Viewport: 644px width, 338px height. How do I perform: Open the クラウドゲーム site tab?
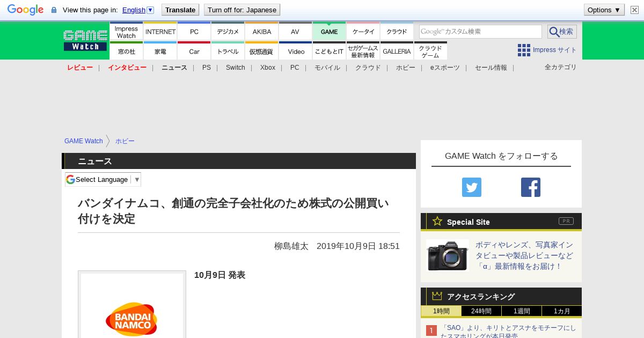coord(430,51)
